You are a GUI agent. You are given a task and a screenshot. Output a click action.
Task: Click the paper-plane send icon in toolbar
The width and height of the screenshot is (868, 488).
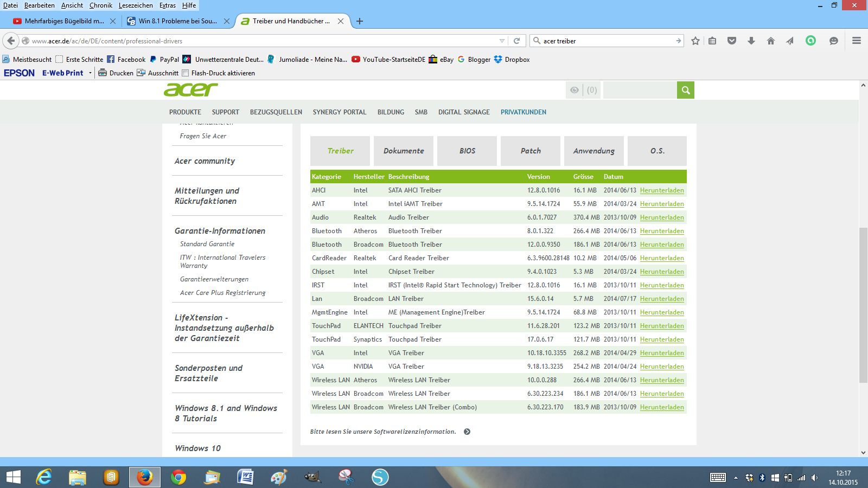point(790,41)
